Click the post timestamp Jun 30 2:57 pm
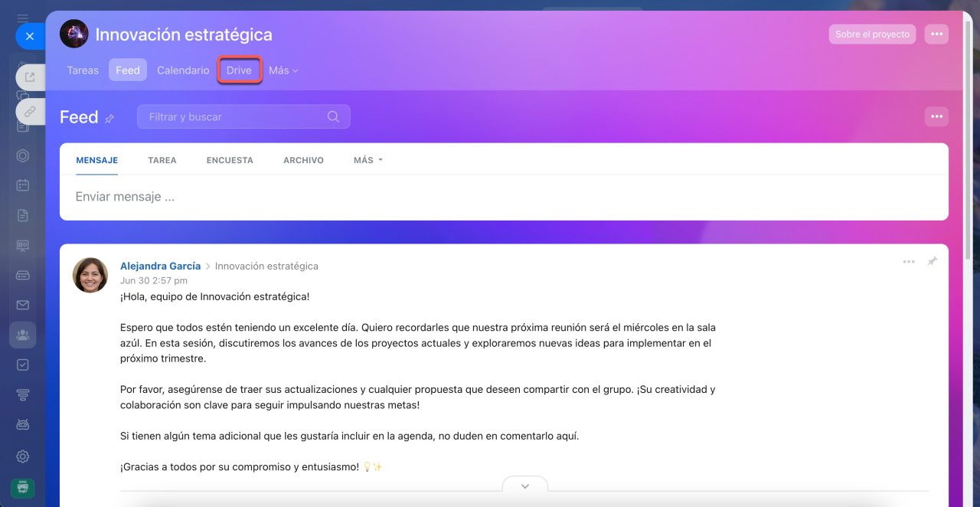 [x=154, y=281]
